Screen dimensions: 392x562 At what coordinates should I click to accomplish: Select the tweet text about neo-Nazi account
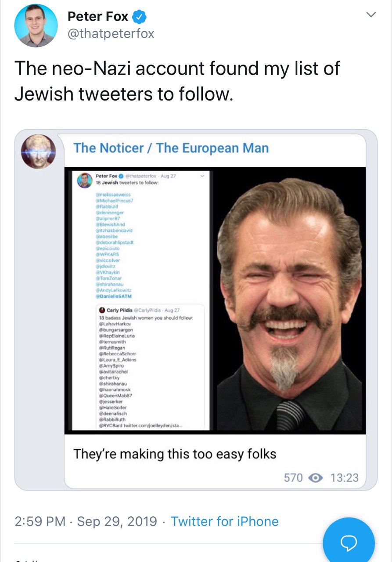tap(177, 81)
